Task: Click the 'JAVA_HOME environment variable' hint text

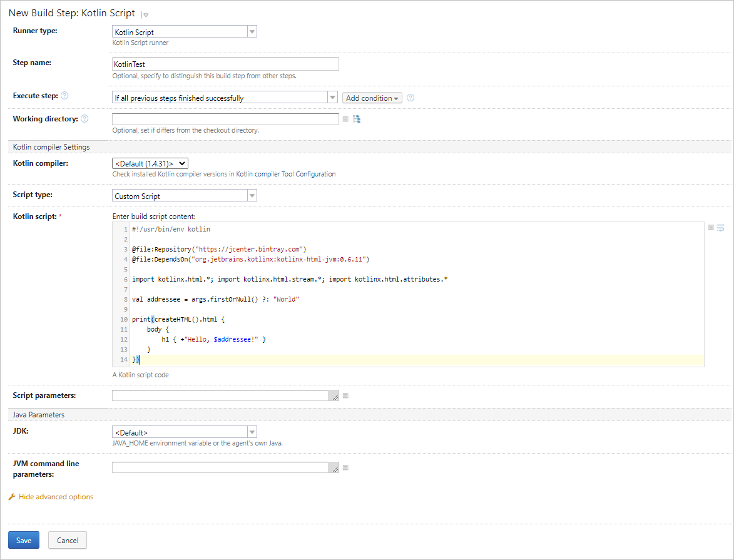Action: click(198, 444)
